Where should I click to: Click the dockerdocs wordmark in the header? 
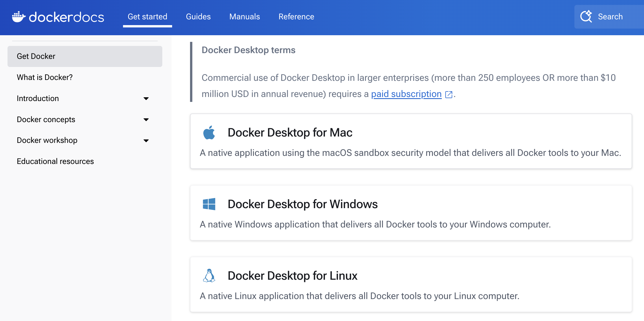(67, 17)
